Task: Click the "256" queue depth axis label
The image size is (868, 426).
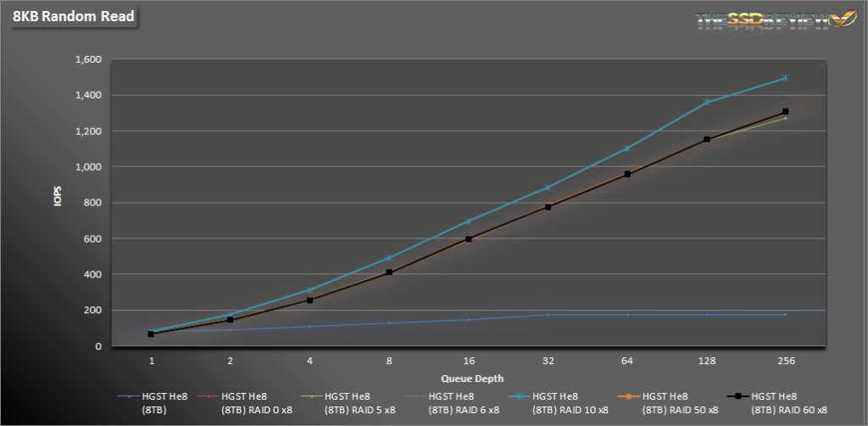Action: (x=786, y=361)
